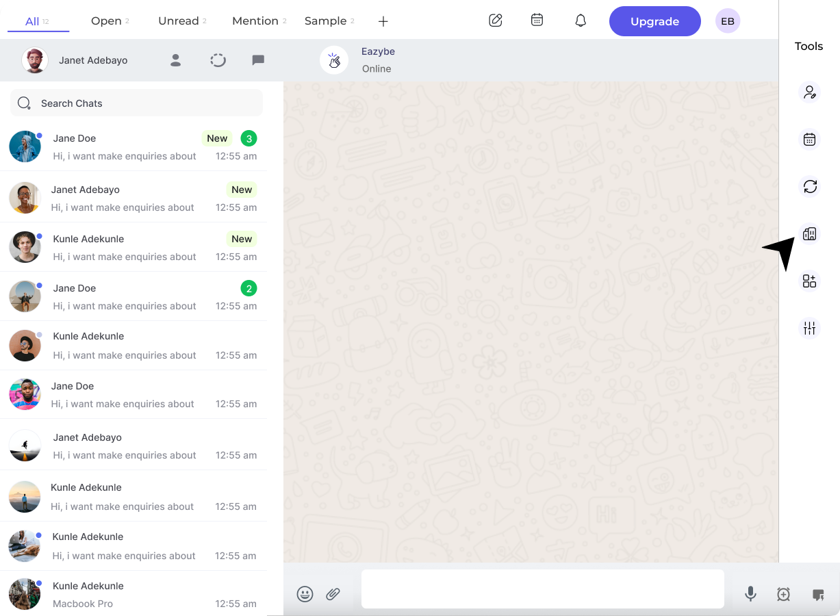Open the emoji picker

tap(305, 594)
